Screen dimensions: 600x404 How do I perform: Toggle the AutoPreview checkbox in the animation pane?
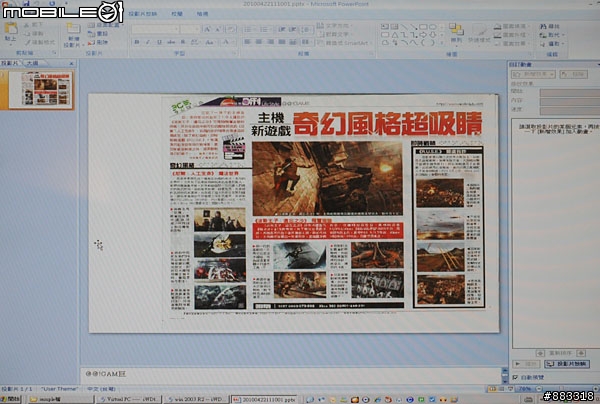(x=515, y=377)
